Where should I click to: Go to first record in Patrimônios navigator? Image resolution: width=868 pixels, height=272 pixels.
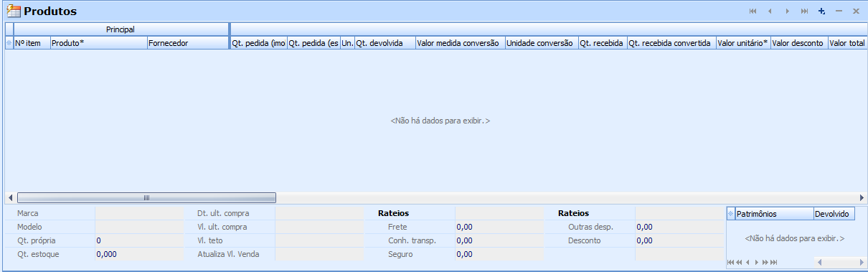click(x=730, y=263)
